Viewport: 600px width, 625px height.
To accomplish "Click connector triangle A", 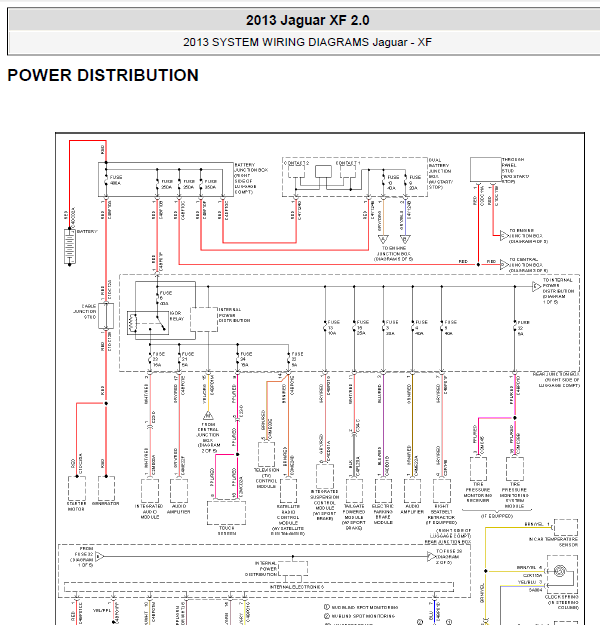I will click(383, 239).
